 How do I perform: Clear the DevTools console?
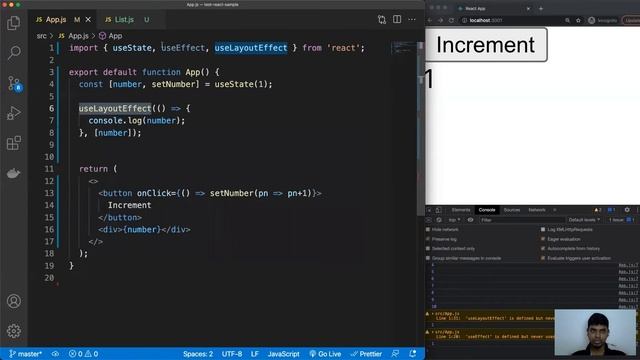(439, 220)
